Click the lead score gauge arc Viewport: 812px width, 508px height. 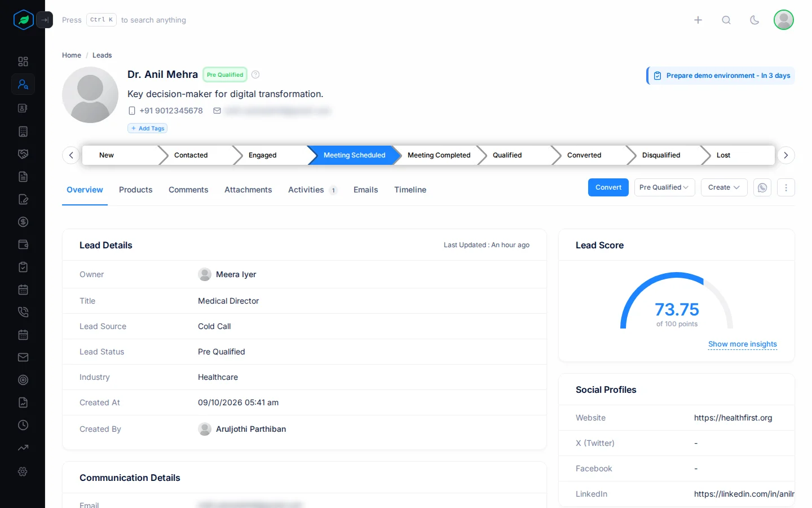[x=677, y=300]
